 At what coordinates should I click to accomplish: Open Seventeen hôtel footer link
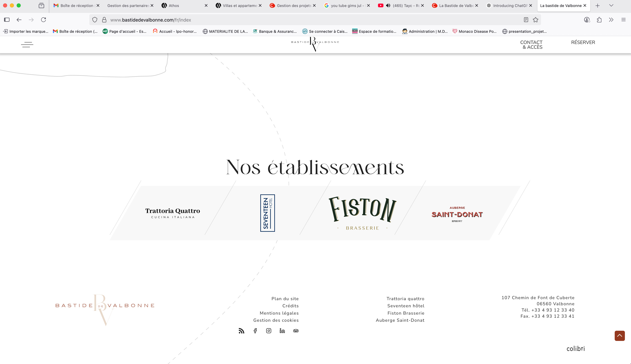point(406,306)
